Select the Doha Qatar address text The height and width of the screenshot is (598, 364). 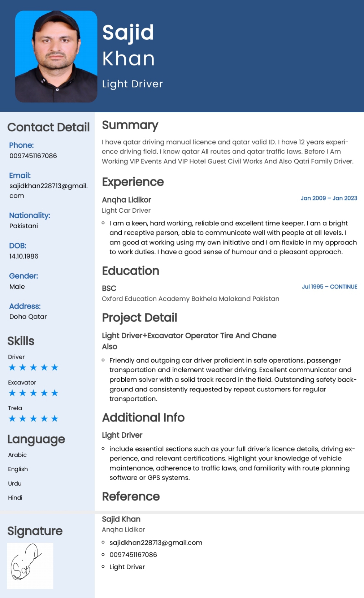[x=28, y=316]
